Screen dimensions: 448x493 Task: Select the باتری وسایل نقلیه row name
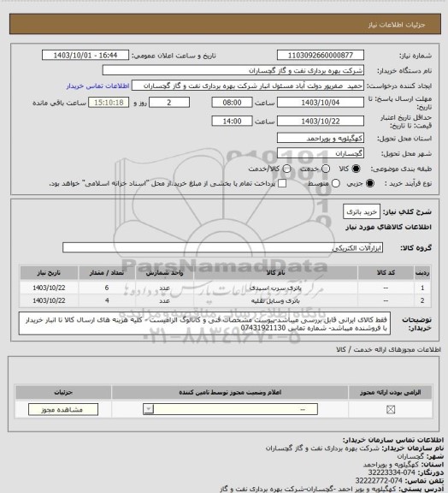point(275,301)
